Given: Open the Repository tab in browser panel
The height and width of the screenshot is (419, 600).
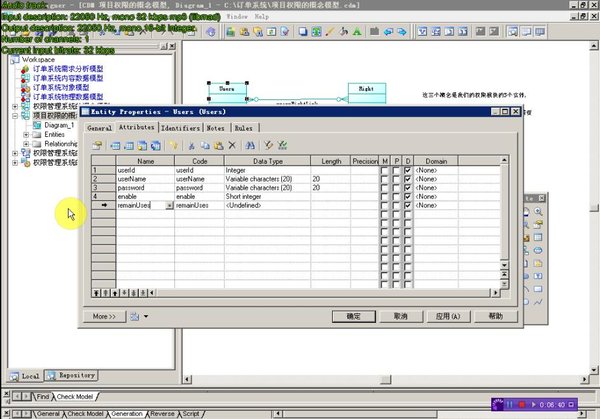Looking at the screenshot, I should 71,375.
